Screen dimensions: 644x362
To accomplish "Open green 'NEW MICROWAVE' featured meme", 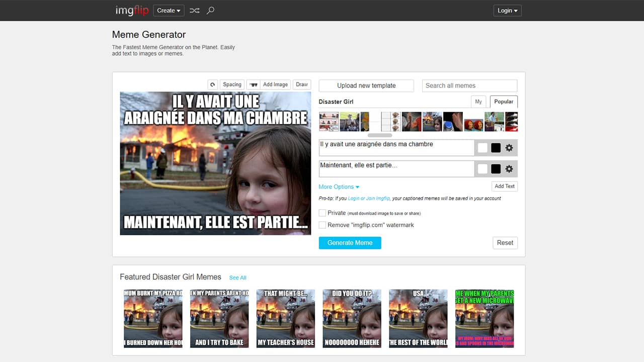I will point(485,318).
